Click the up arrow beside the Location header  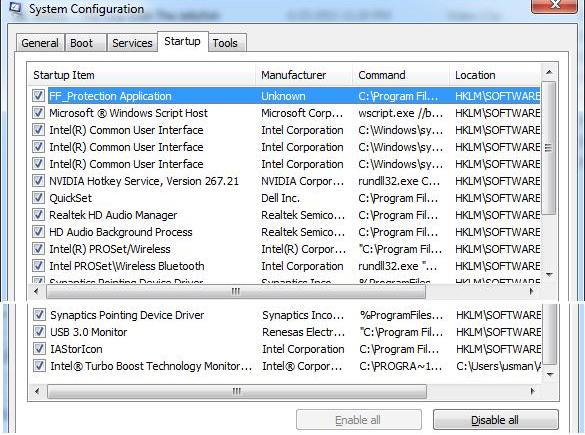point(549,72)
